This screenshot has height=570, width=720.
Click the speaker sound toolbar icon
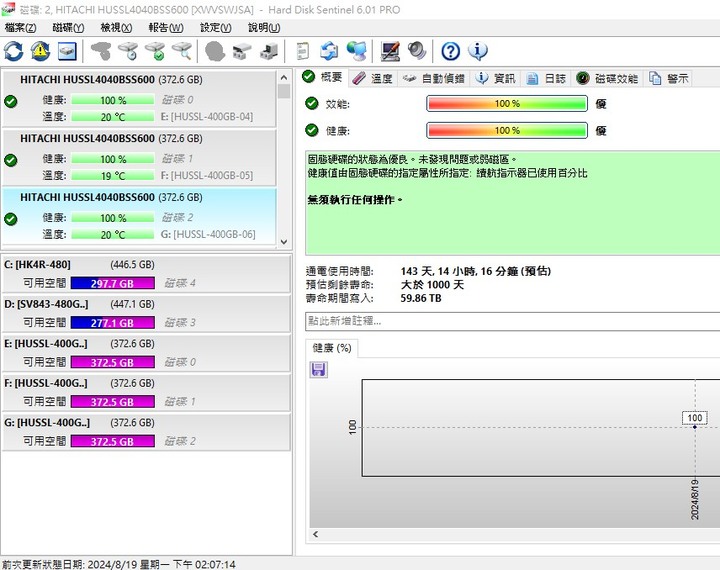[x=417, y=51]
